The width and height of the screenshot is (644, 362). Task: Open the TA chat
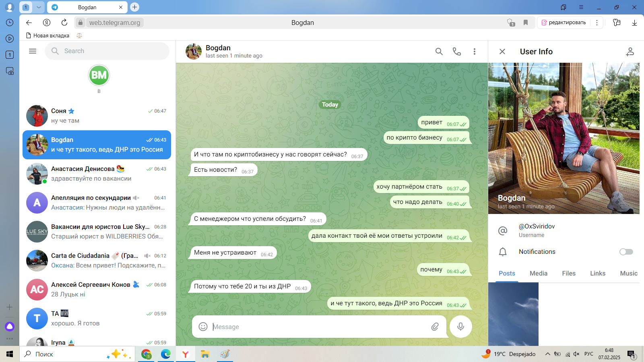click(x=97, y=319)
